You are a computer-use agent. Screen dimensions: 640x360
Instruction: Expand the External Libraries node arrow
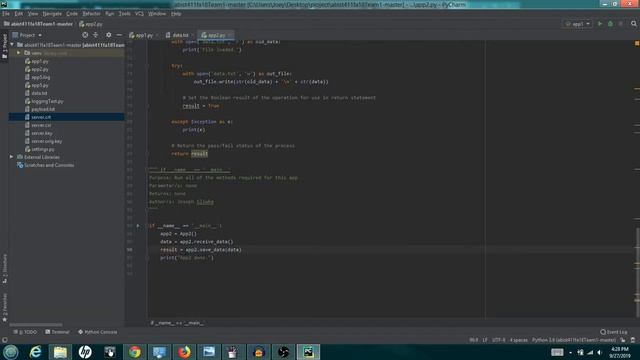[12, 157]
